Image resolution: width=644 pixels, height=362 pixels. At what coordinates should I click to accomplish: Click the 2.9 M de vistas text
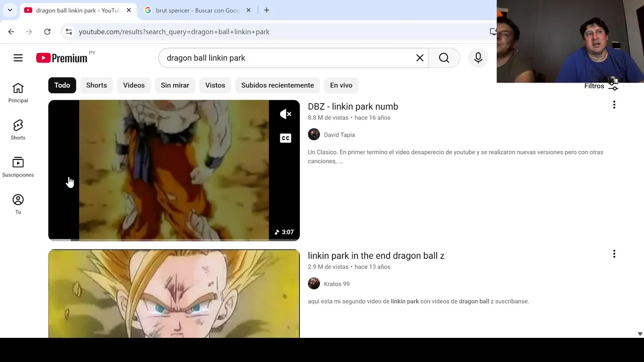click(x=328, y=267)
